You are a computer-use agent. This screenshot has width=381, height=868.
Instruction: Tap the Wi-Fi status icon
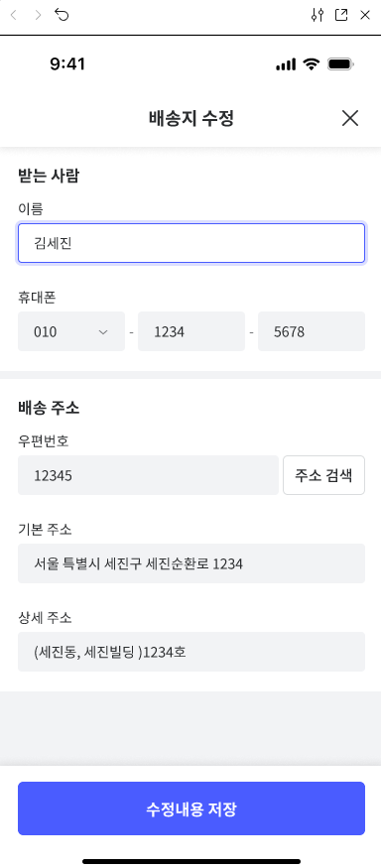(312, 64)
